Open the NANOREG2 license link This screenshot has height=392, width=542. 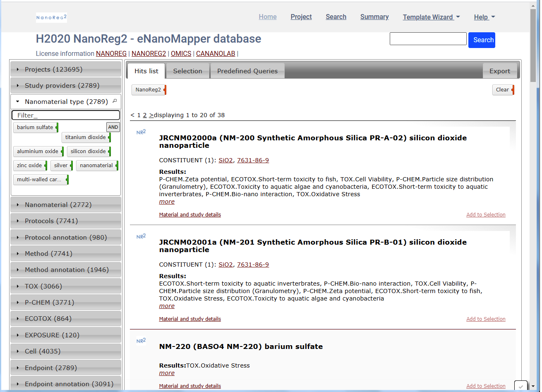[149, 54]
